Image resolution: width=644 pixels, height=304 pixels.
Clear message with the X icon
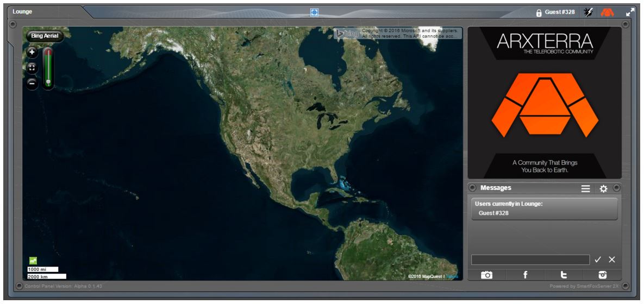click(x=612, y=259)
